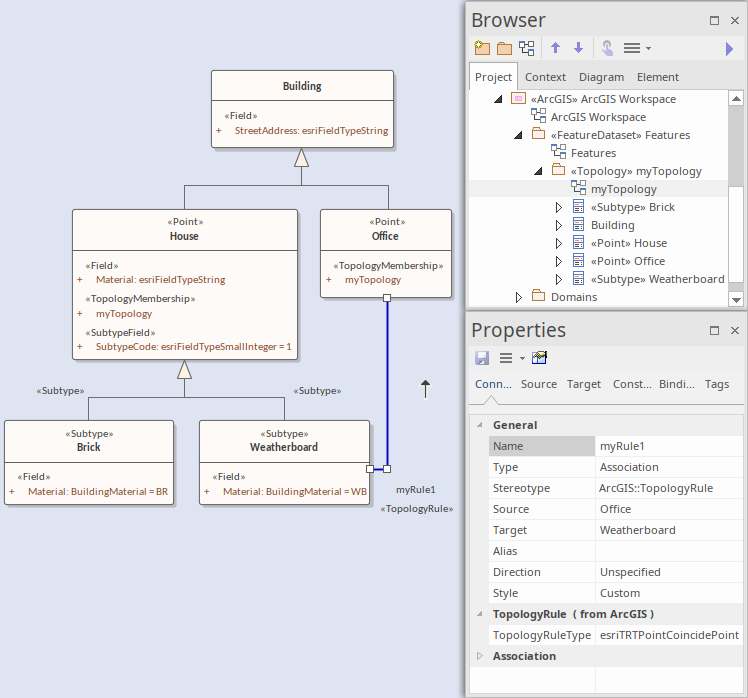Viewport: 748px width, 698px height.
Task: Open the Tags tab in Properties
Action: tap(716, 384)
